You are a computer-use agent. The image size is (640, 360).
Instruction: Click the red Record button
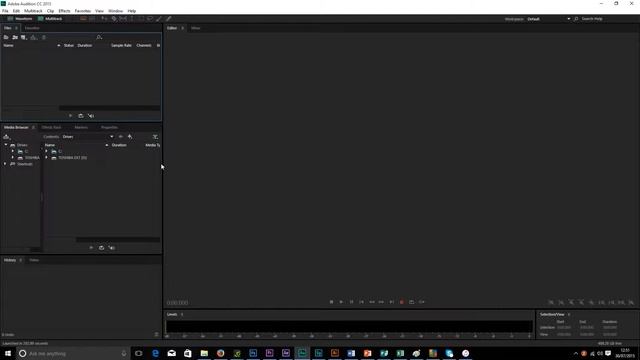[402, 302]
